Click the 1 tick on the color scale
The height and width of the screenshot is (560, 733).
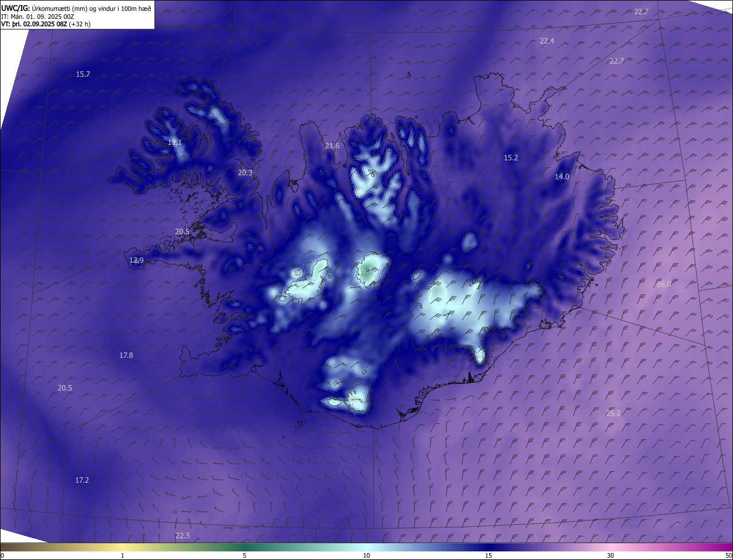(123, 555)
